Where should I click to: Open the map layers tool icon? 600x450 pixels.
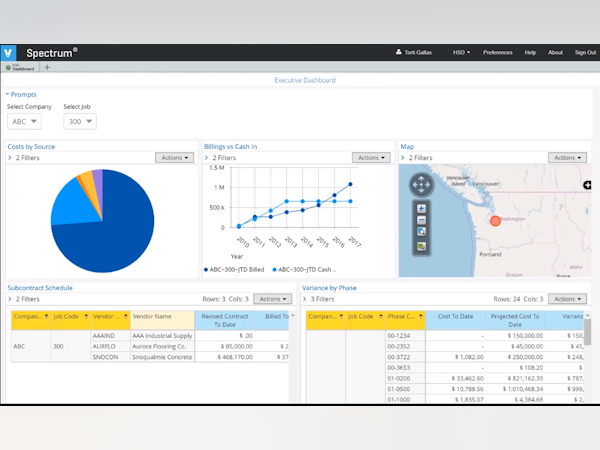click(421, 246)
